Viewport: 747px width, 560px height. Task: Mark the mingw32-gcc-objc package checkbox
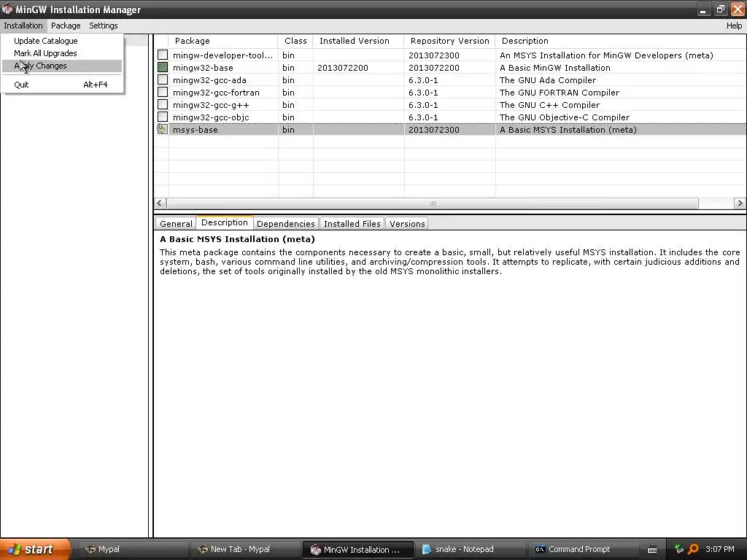[163, 117]
